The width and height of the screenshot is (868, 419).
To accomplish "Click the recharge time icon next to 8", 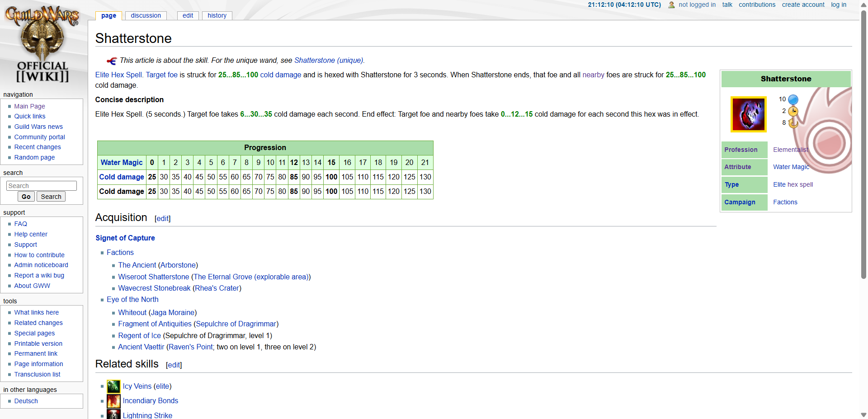I will (x=793, y=122).
